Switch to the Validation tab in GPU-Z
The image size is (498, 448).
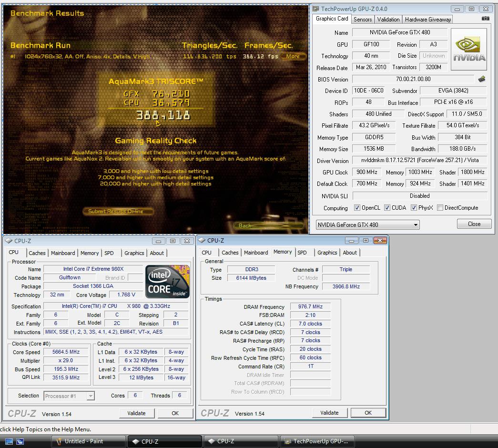[x=388, y=20]
